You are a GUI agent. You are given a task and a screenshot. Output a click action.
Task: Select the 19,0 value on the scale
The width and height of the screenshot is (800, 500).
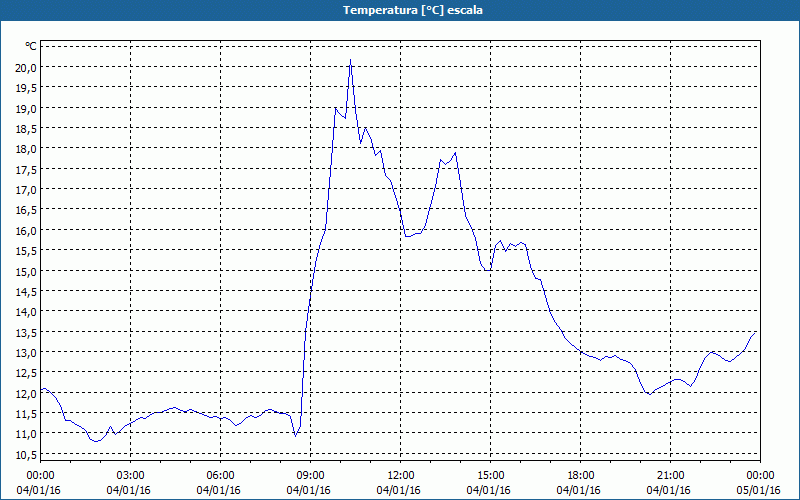[x=27, y=109]
